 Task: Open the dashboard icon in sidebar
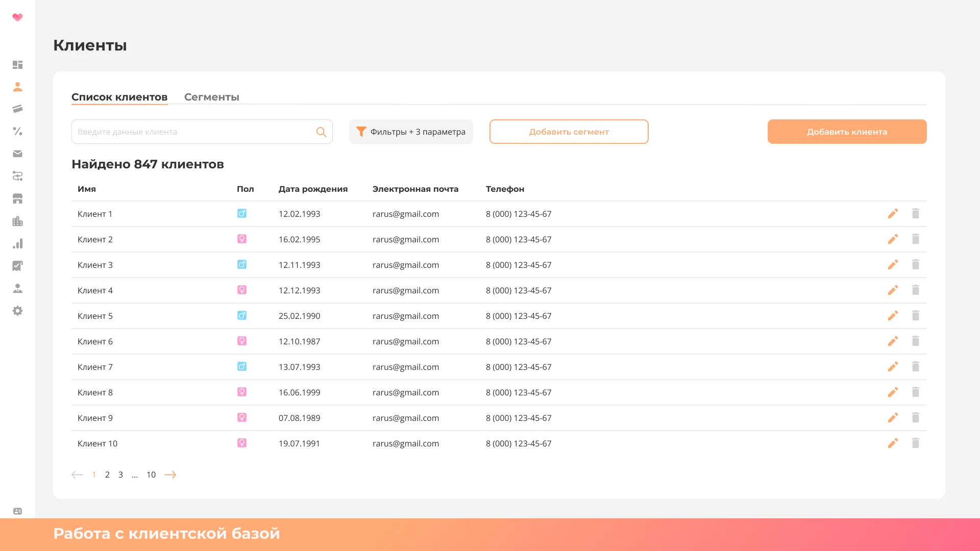click(x=17, y=65)
